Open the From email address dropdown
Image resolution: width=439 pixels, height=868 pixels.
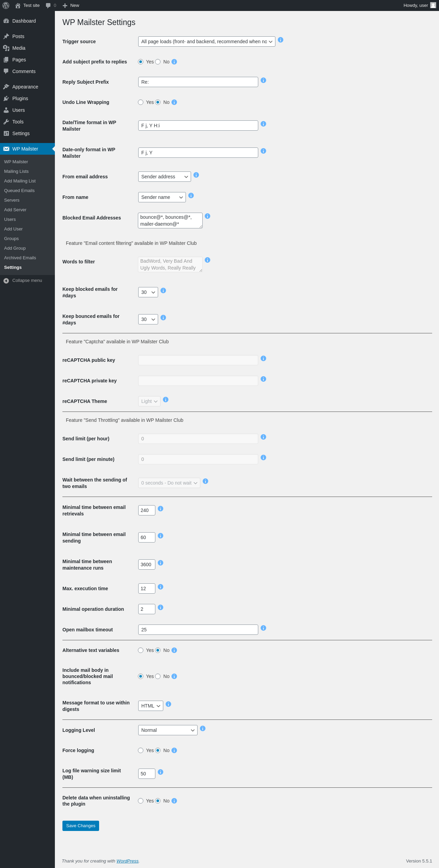coord(164,177)
